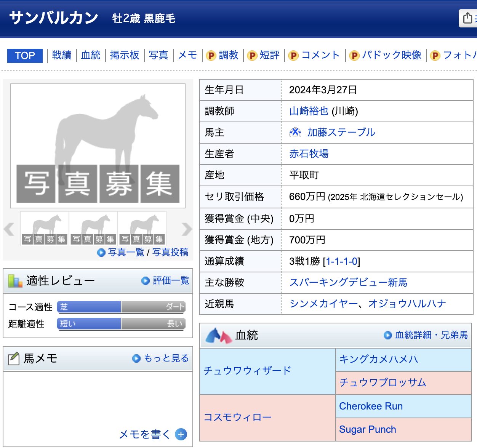Image resolution: width=477 pixels, height=448 pixels.
Task: Open premium コメント section
Action: [321, 55]
